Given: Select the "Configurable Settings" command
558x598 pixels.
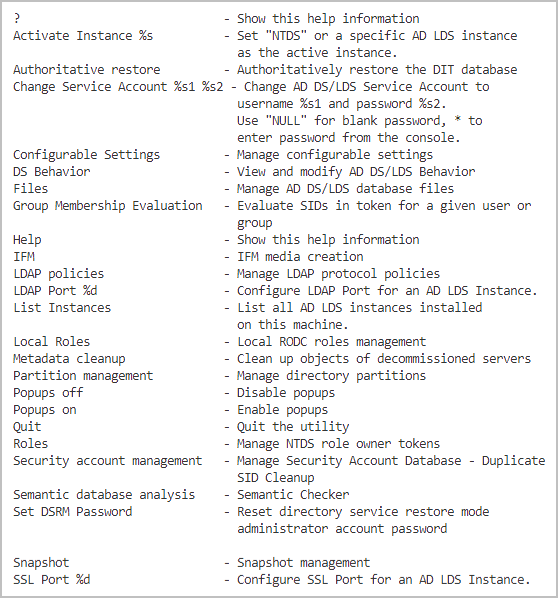Looking at the screenshot, I should point(87,155).
